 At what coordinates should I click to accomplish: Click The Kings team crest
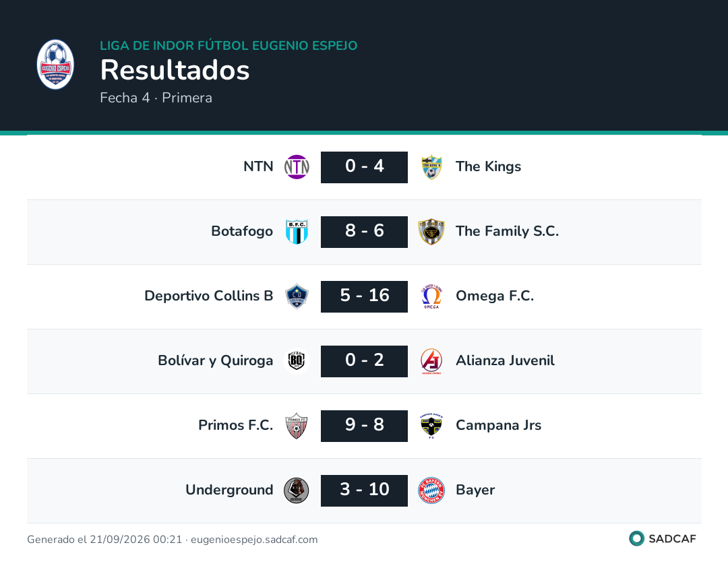(432, 167)
